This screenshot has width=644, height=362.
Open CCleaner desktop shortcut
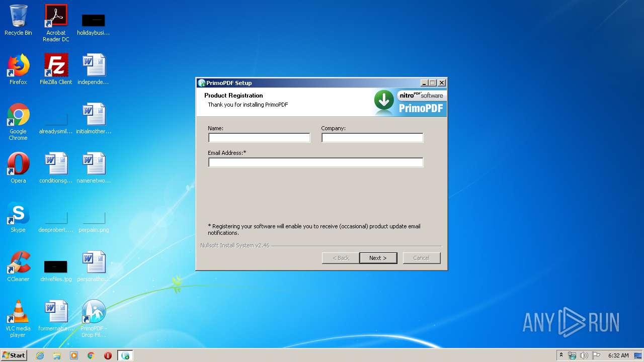[x=18, y=266]
